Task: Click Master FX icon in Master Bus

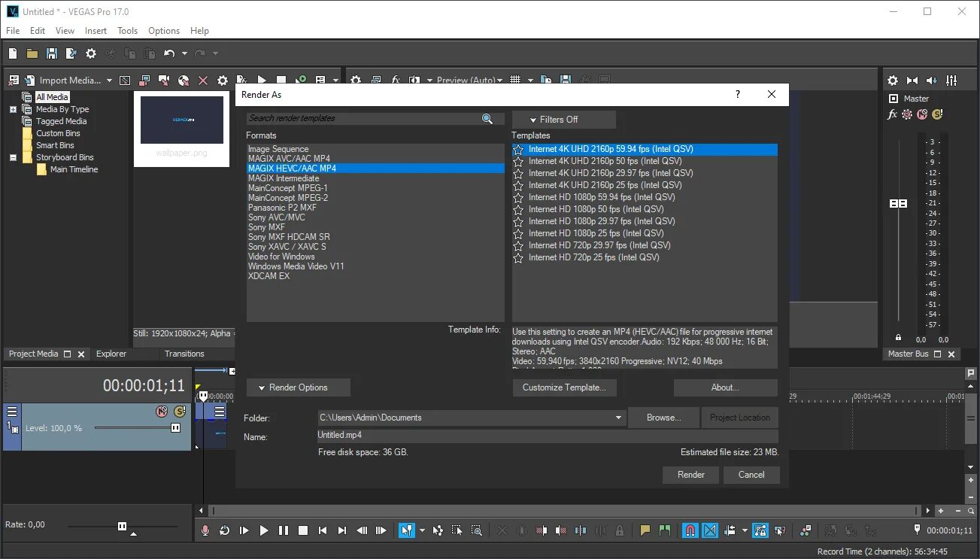Action: [x=893, y=114]
